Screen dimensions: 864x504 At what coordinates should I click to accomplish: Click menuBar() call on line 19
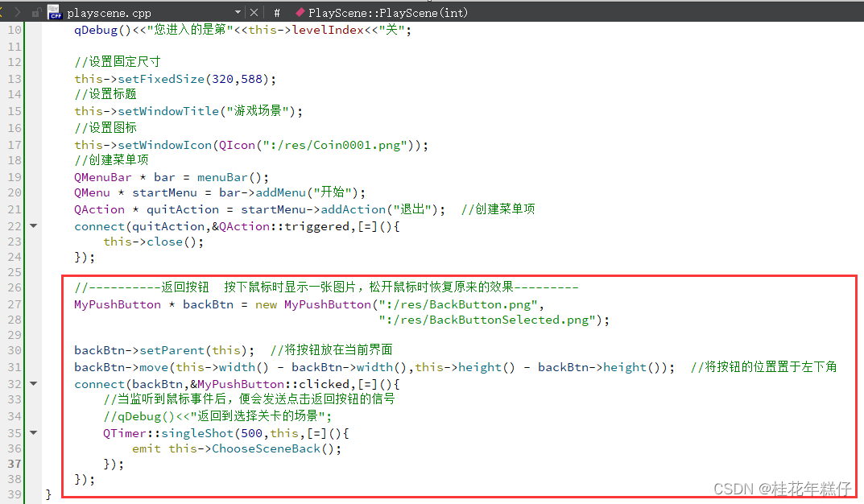pos(229,177)
